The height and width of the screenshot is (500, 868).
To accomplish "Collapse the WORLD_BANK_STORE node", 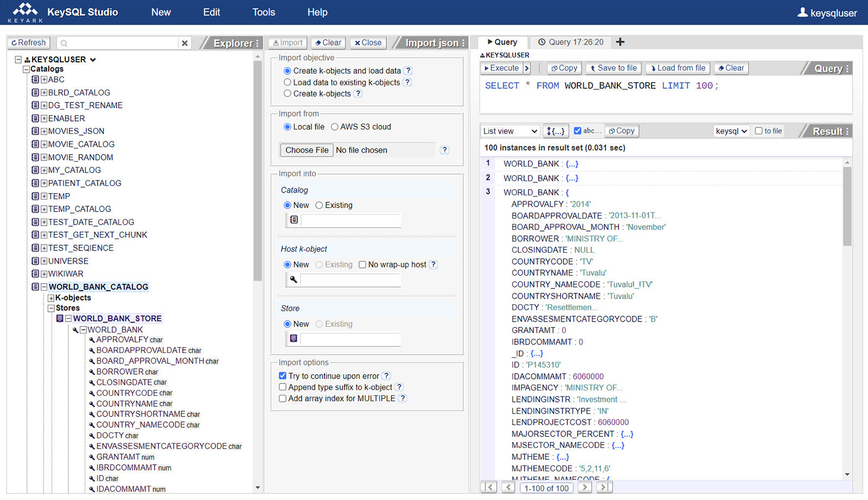I will [x=68, y=319].
